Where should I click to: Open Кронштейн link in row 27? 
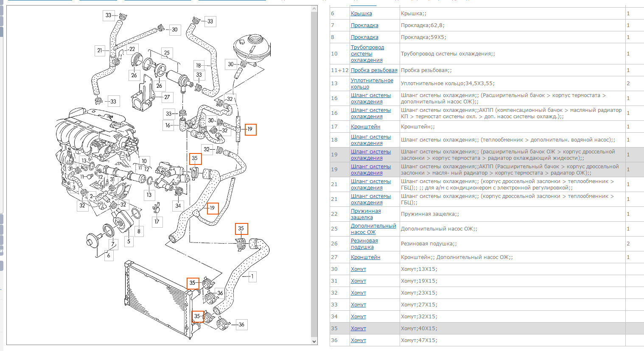(x=365, y=257)
